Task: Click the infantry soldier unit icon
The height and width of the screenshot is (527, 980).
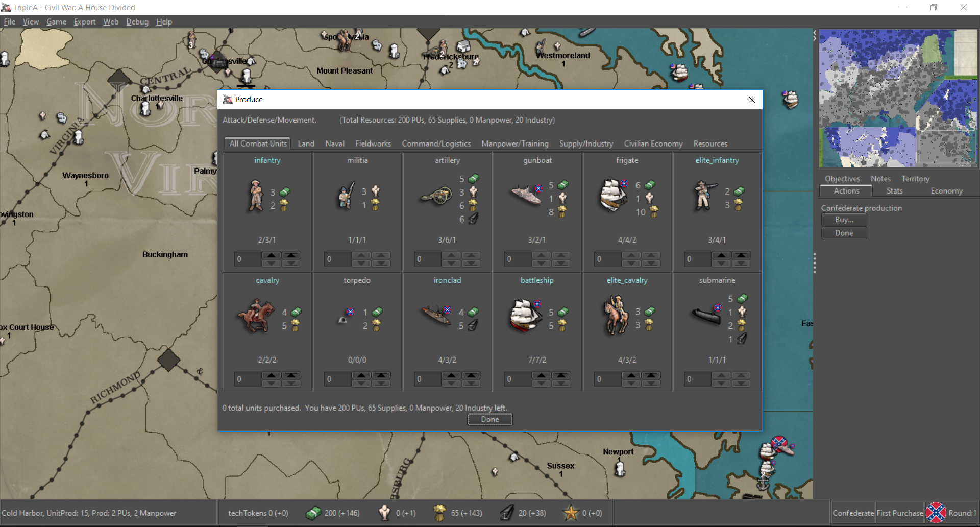Action: point(255,196)
